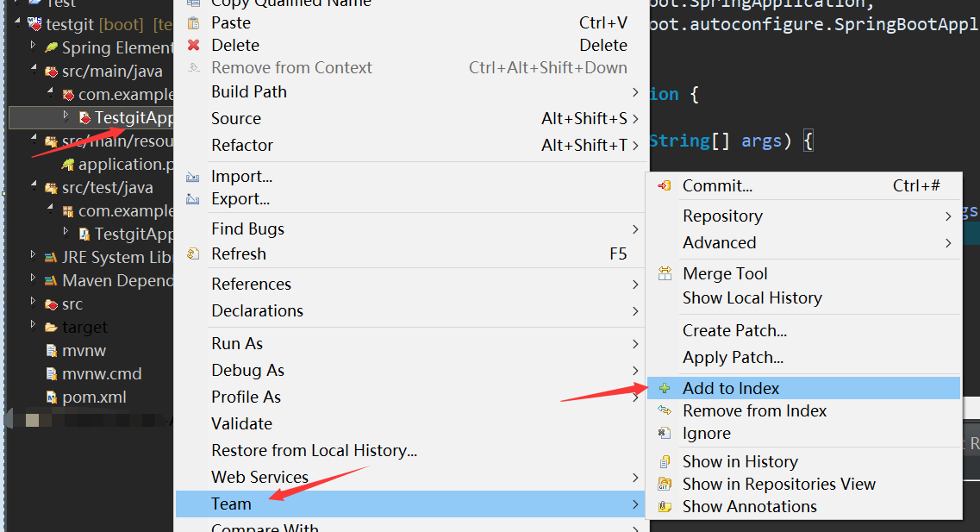980x532 pixels.
Task: Open the References submenu
Action: (x=410, y=285)
